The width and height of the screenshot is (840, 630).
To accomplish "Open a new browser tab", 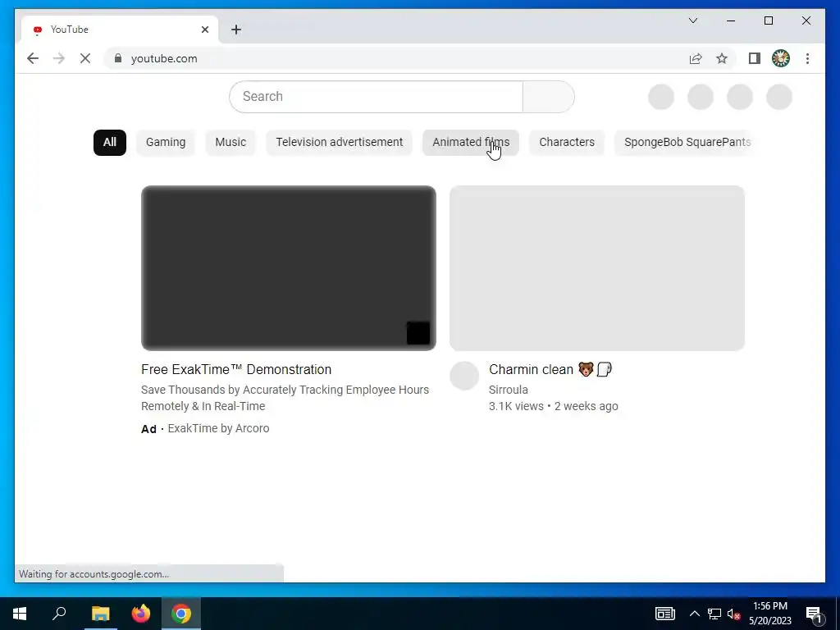I will point(236,30).
